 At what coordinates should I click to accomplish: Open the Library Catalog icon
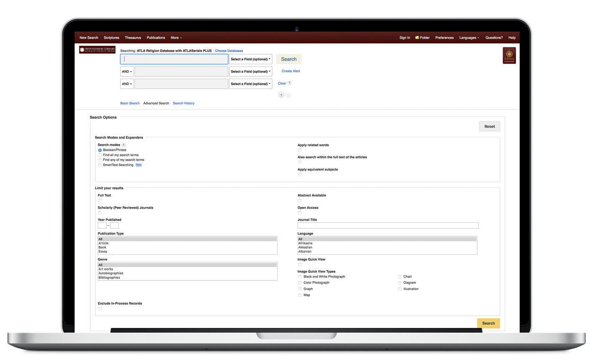[509, 56]
